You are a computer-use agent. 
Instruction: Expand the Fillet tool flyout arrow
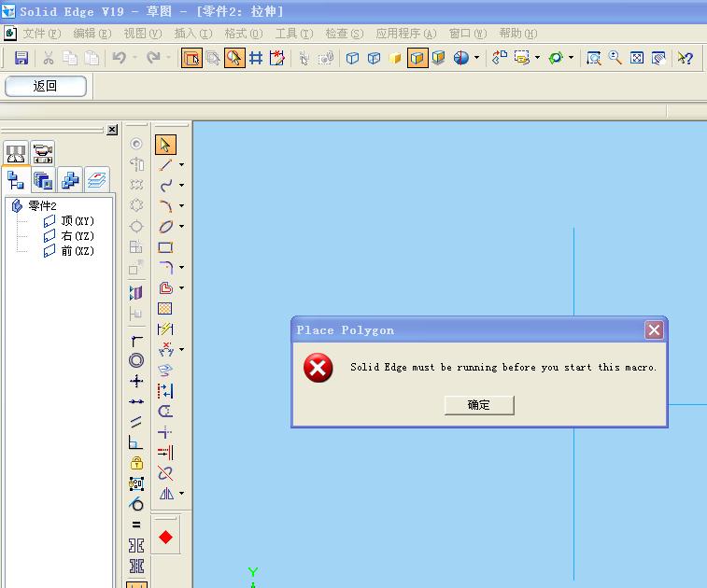(x=182, y=267)
